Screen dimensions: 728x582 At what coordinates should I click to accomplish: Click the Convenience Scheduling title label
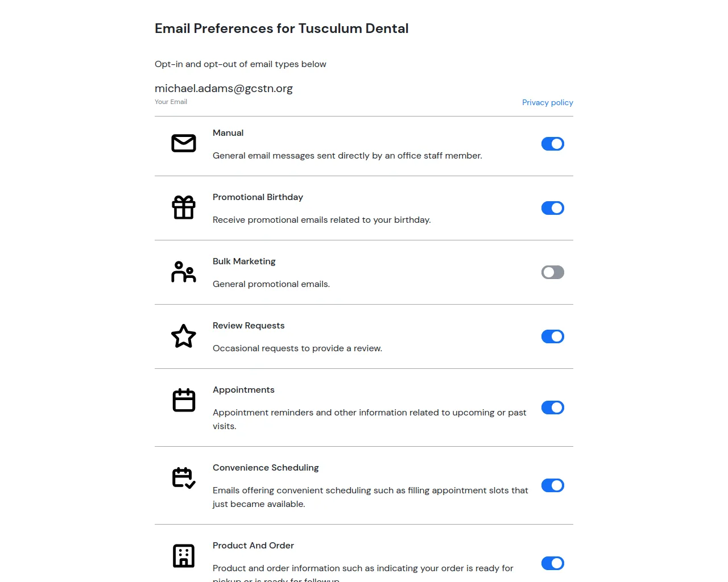coord(266,468)
